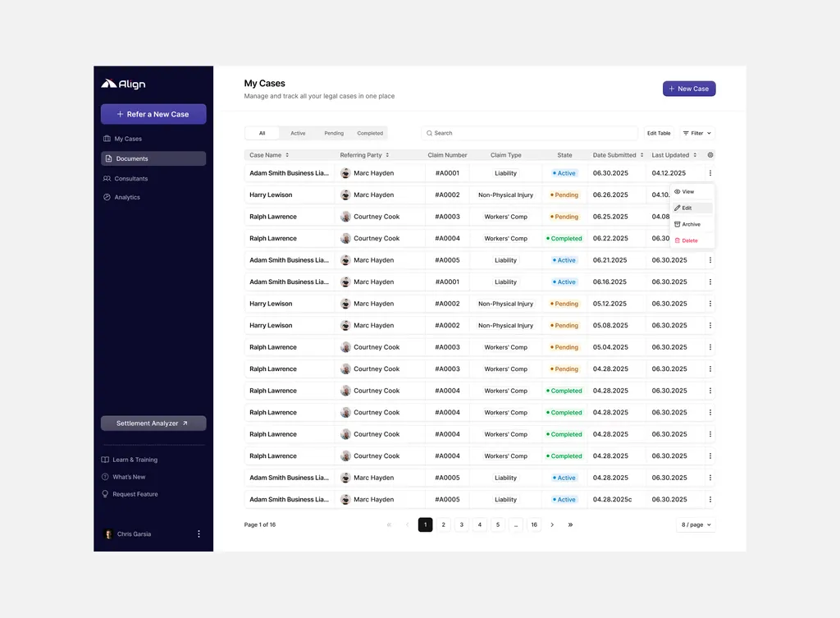This screenshot has height=618, width=840.
Task: Open row menu for 06.21.2025 case
Action: (710, 260)
